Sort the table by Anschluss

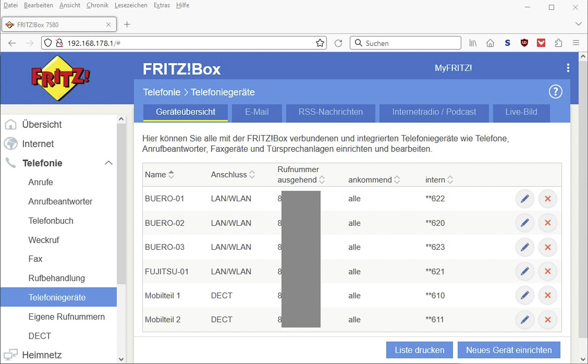[233, 175]
